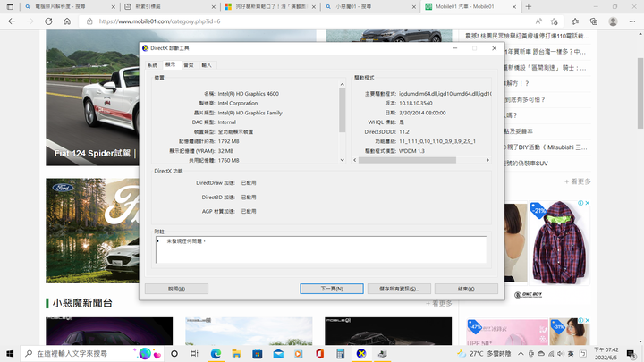The width and height of the screenshot is (644, 362).
Task: Switch to 輸入 tab in DirectX tool
Action: point(207,65)
